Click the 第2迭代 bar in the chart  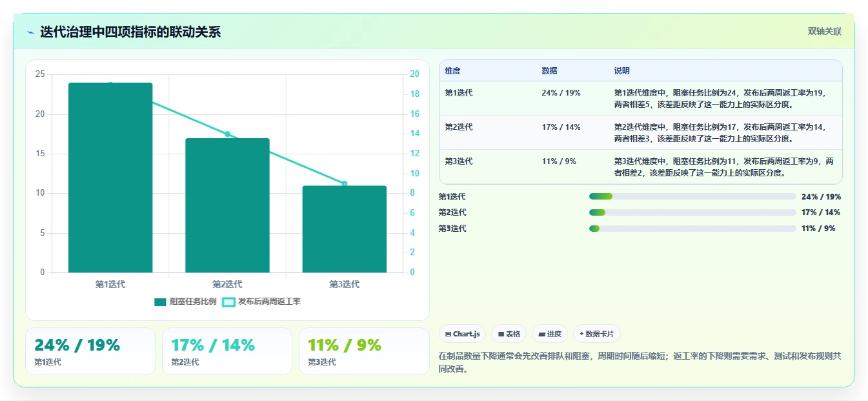227,205
